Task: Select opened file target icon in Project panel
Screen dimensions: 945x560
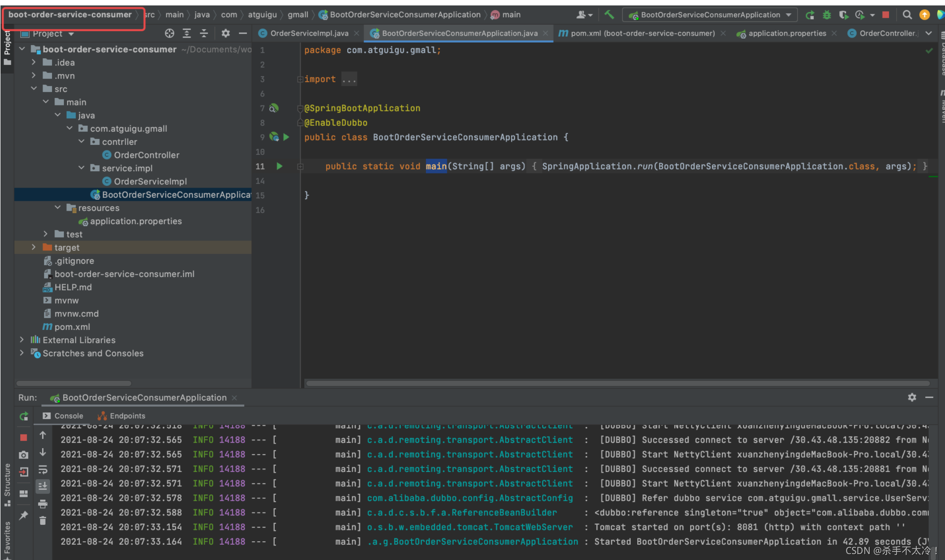Action: (x=170, y=33)
